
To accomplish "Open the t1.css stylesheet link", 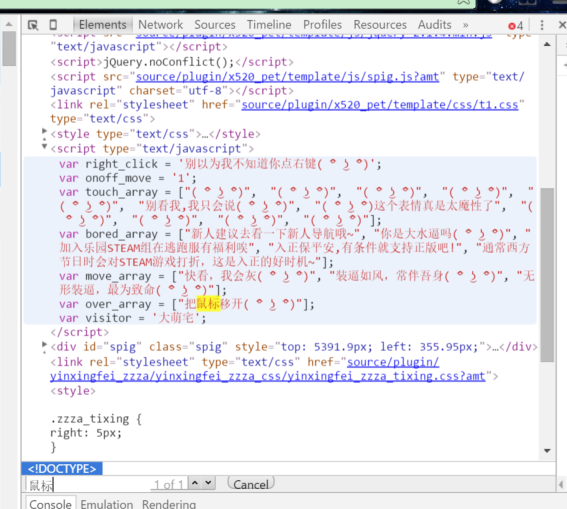I will pyautogui.click(x=380, y=105).
